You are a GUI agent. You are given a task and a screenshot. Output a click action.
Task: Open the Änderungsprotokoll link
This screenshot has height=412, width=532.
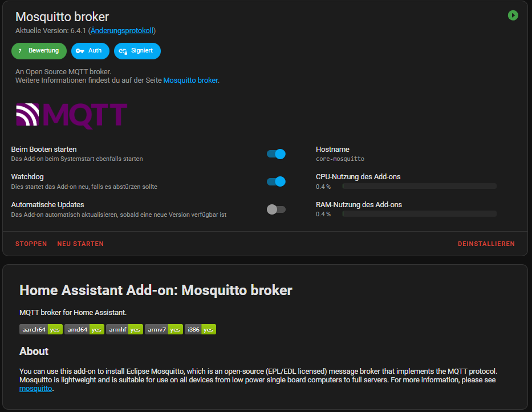click(x=122, y=30)
